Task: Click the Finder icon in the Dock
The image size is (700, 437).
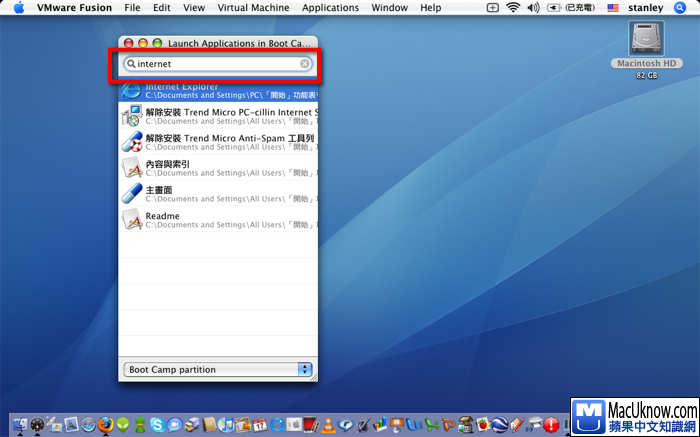Action: coord(20,425)
